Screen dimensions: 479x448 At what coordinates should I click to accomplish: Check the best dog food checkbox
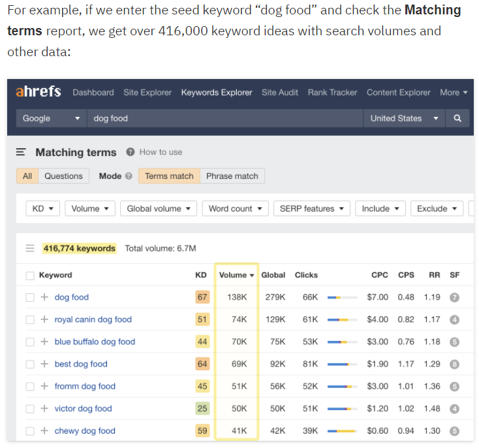30,364
